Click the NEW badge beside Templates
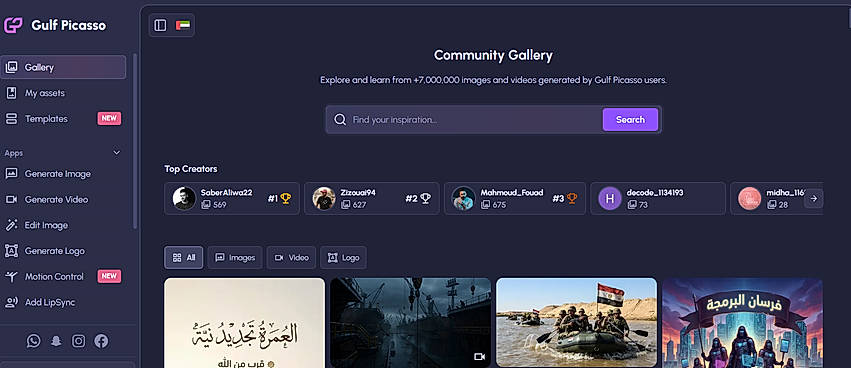 109,119
